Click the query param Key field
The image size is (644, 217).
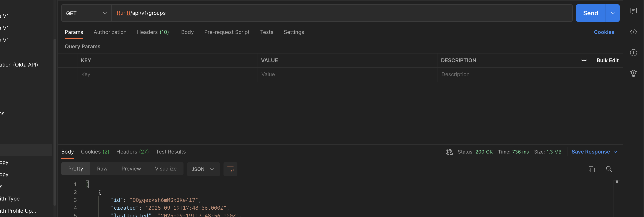[167, 75]
